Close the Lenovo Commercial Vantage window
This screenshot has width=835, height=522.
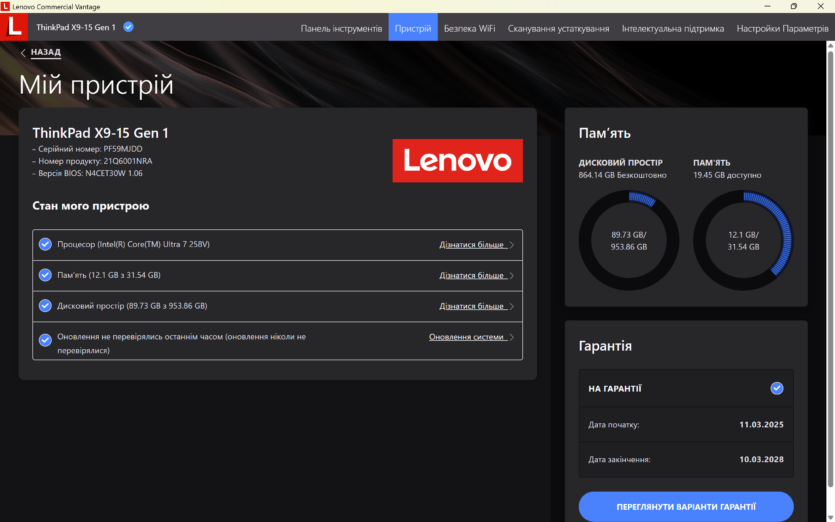[820, 6]
